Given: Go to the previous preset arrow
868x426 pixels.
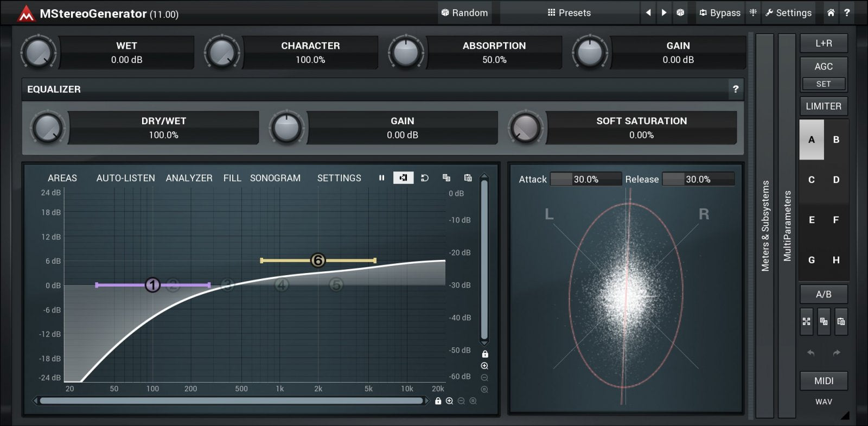Looking at the screenshot, I should pos(648,12).
